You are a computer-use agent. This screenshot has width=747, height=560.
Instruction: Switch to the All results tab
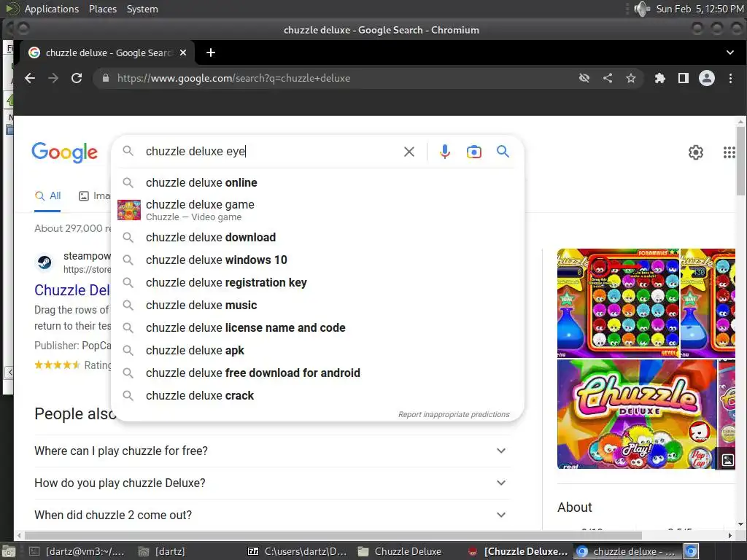(47, 195)
